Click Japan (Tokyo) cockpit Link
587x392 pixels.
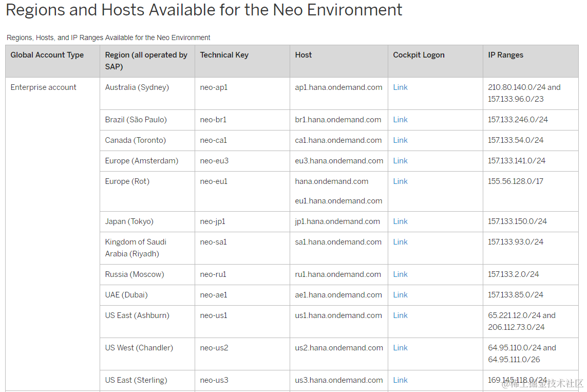(400, 221)
